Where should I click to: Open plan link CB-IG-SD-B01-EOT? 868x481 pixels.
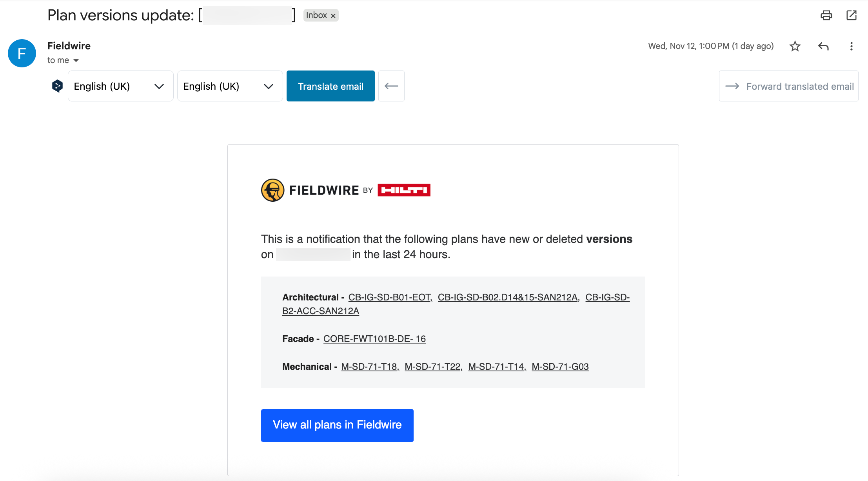click(x=390, y=297)
